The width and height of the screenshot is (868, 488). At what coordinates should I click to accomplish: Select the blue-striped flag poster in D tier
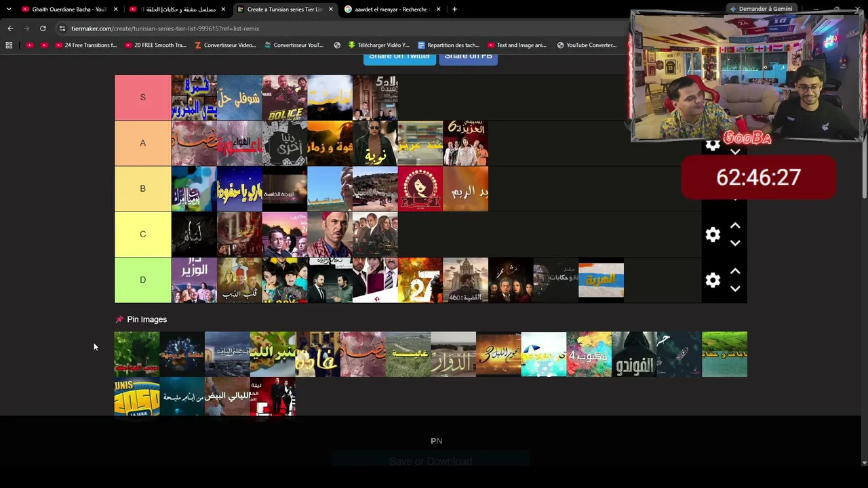coord(601,280)
